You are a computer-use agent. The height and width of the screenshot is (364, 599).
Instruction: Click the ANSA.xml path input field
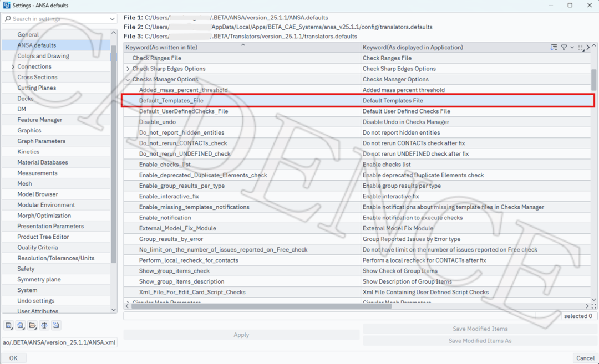(x=59, y=342)
